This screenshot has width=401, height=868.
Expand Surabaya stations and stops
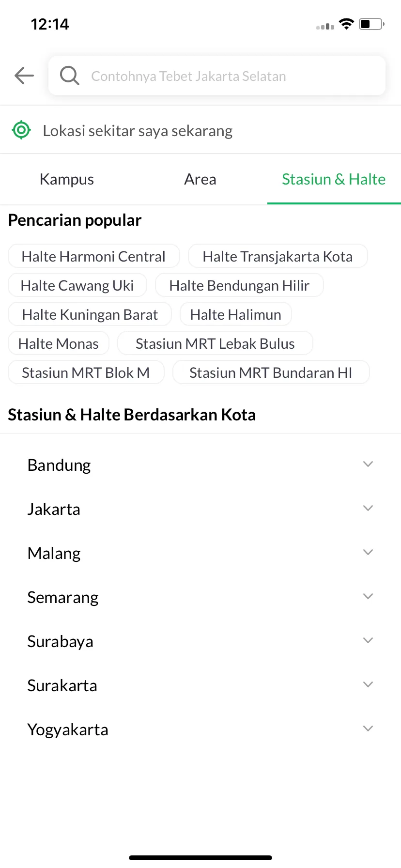200,641
